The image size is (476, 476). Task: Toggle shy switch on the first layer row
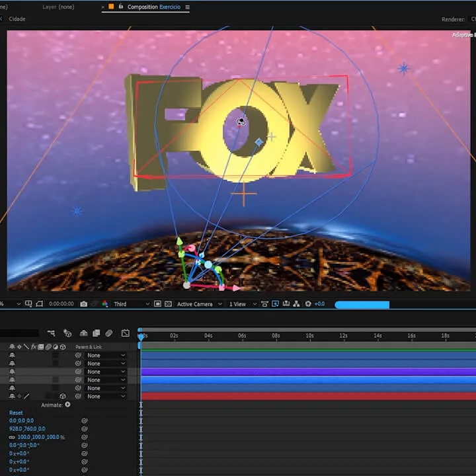(x=12, y=355)
